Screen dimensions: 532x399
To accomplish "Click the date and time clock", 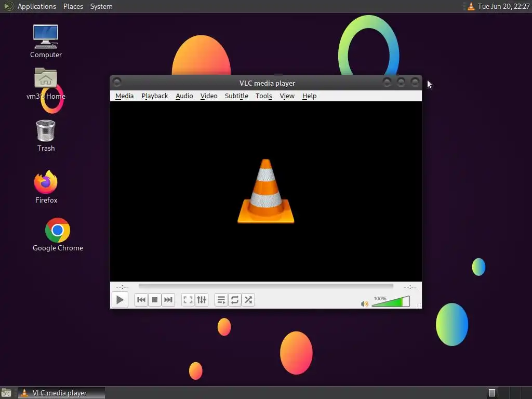I will click(503, 6).
